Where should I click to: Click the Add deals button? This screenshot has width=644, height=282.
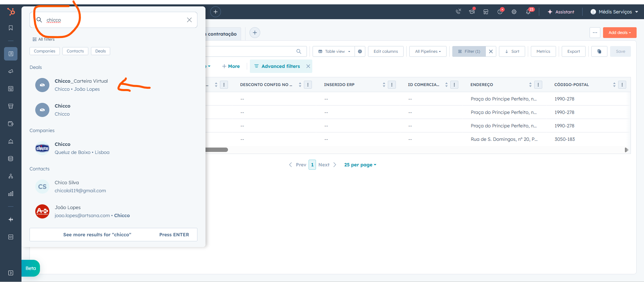[x=619, y=33]
